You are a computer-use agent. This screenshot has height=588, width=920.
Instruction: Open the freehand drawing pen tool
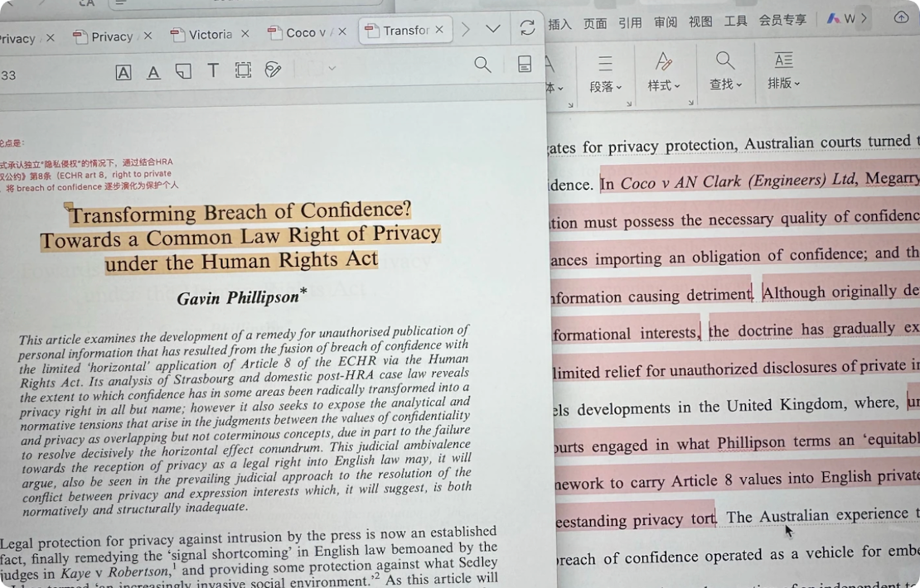pos(273,70)
